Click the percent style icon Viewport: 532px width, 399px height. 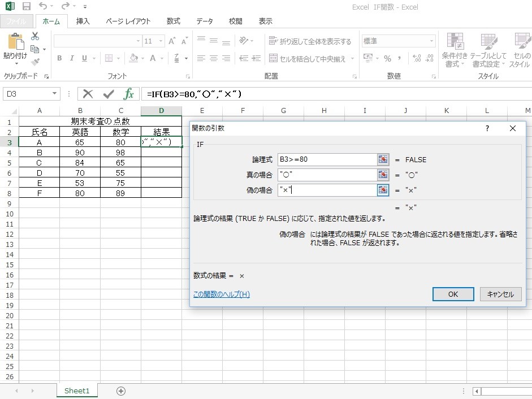tap(387, 58)
